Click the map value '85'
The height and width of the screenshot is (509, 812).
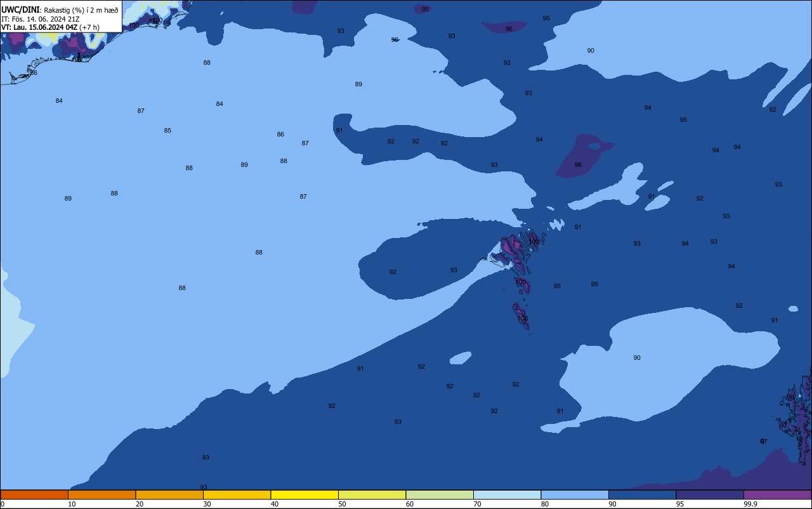tap(167, 131)
